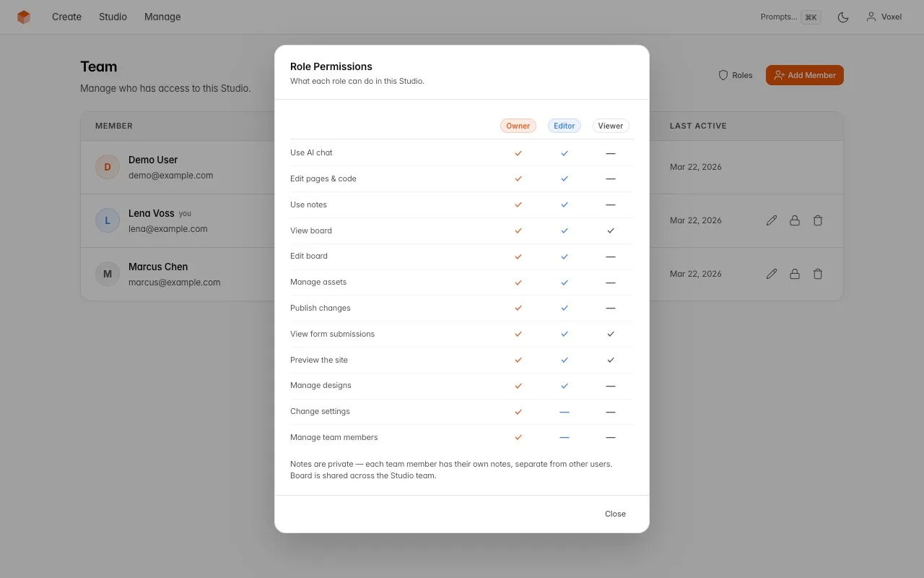Select the Viewer role pill
924x578 pixels.
(610, 125)
